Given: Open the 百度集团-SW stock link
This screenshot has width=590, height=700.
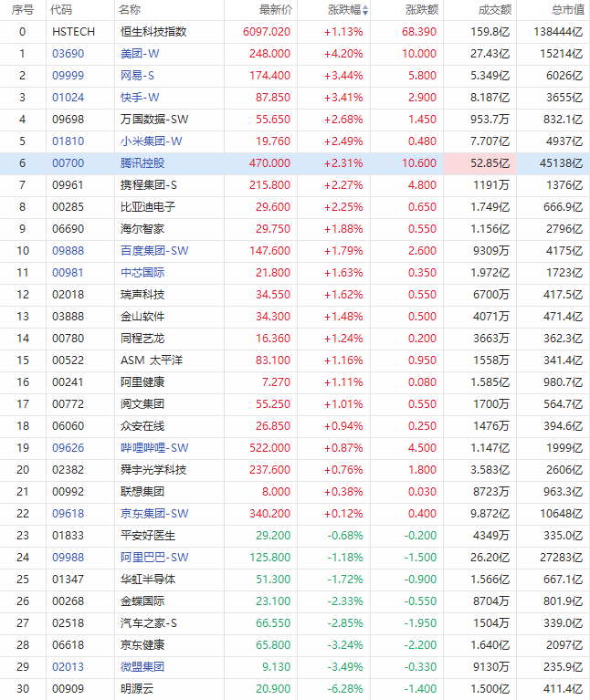Looking at the screenshot, I should (154, 250).
